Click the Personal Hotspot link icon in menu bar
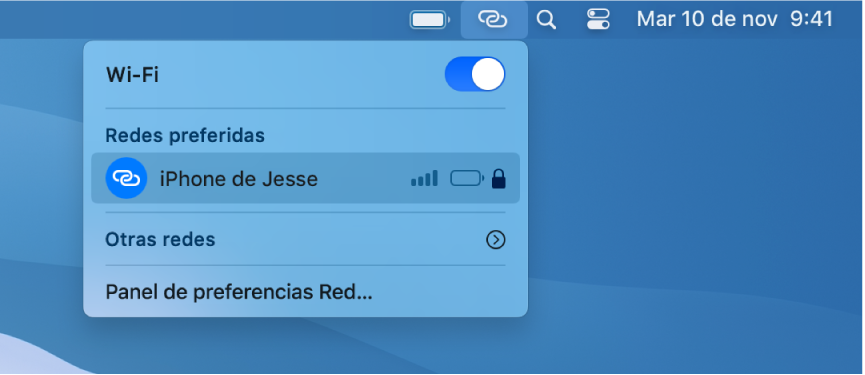 click(494, 20)
